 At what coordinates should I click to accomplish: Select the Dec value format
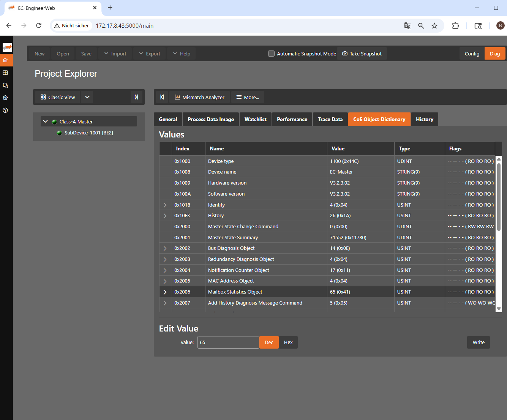[269, 342]
